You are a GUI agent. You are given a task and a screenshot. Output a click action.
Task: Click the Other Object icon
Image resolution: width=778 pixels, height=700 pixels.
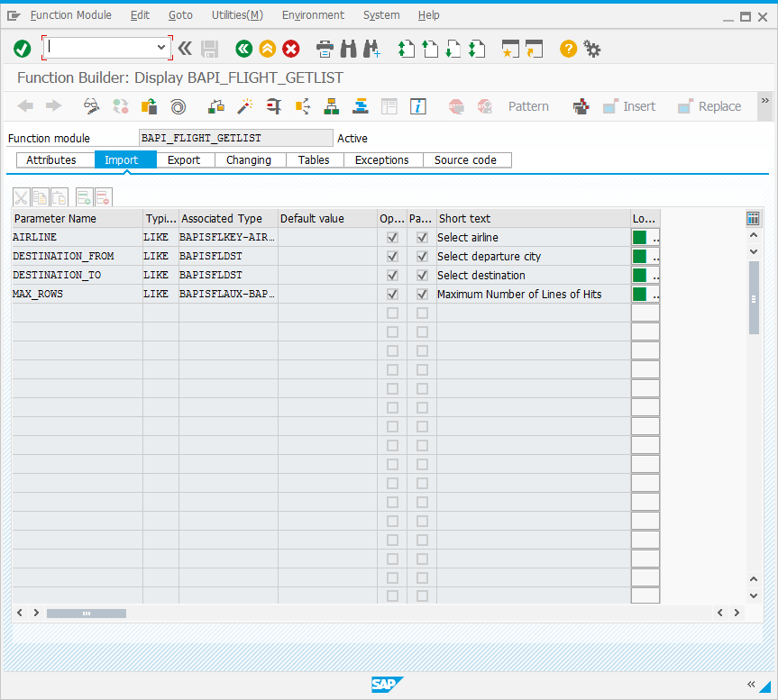[150, 106]
